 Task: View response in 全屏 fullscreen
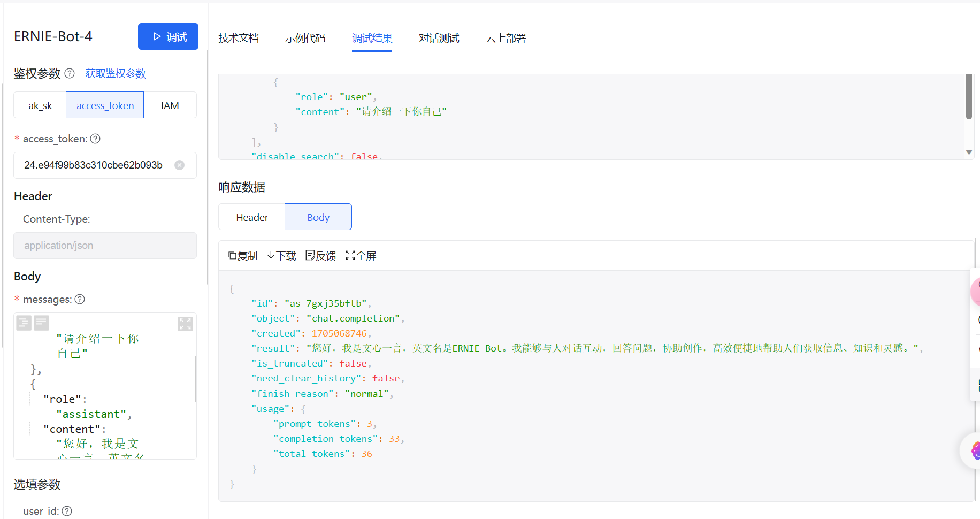pos(361,256)
